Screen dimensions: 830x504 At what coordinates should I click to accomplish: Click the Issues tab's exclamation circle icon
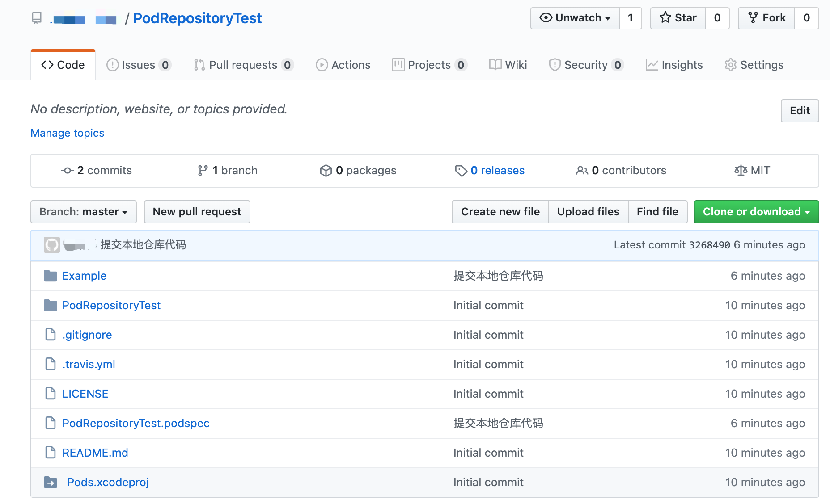[112, 65]
